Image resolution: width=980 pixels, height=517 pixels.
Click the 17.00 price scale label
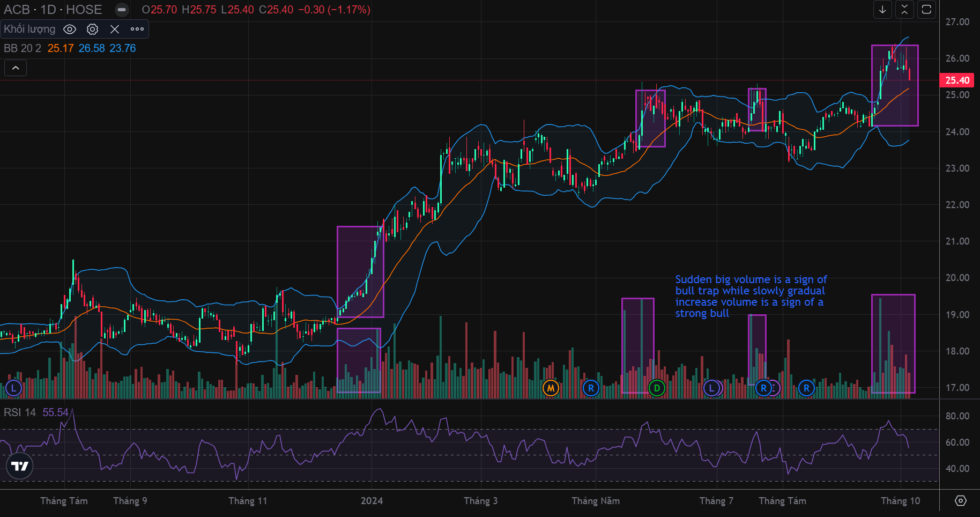[957, 388]
